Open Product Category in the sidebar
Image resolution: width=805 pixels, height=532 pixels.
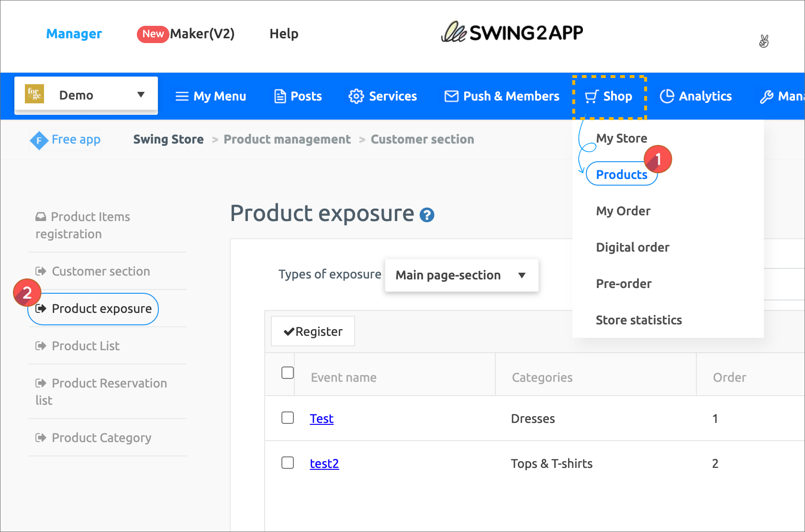tap(101, 438)
